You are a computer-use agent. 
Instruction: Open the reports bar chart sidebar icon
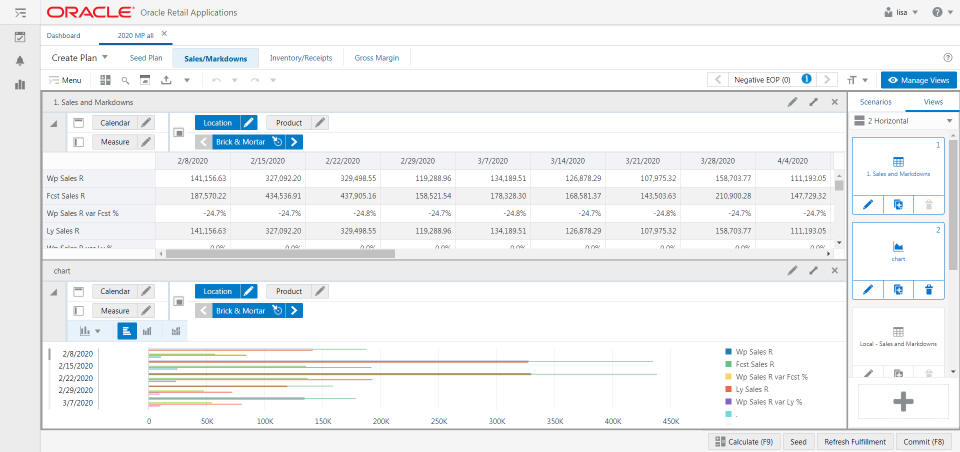click(x=20, y=85)
